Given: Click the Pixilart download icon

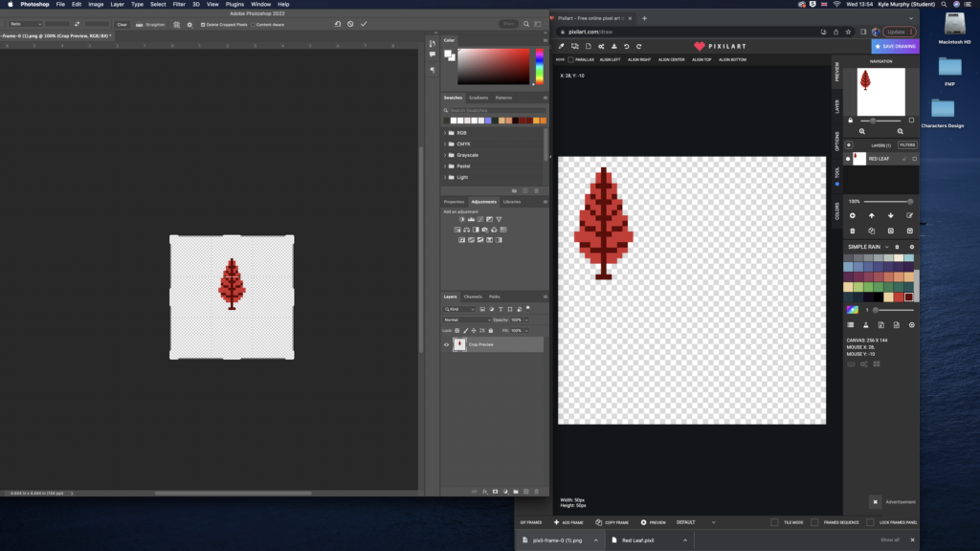Looking at the screenshot, I should point(613,46).
